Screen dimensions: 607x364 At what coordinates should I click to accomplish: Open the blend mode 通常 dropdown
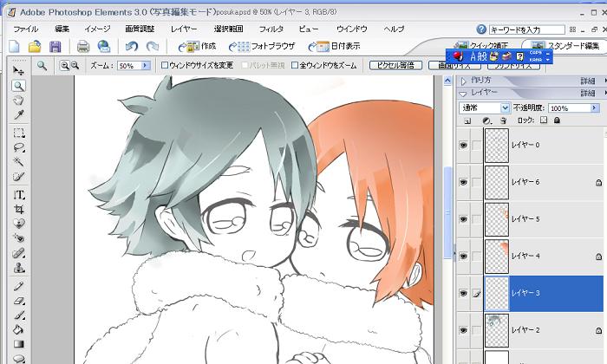pyautogui.click(x=505, y=108)
